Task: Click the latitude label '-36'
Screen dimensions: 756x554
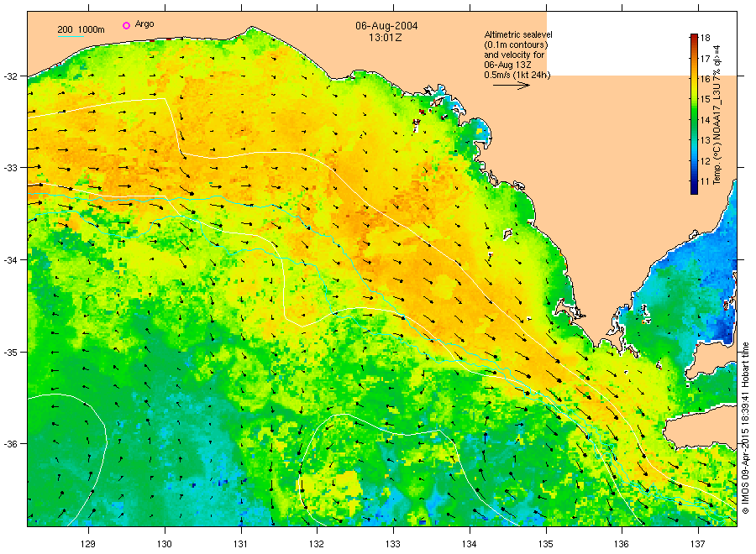Action: click(x=9, y=444)
